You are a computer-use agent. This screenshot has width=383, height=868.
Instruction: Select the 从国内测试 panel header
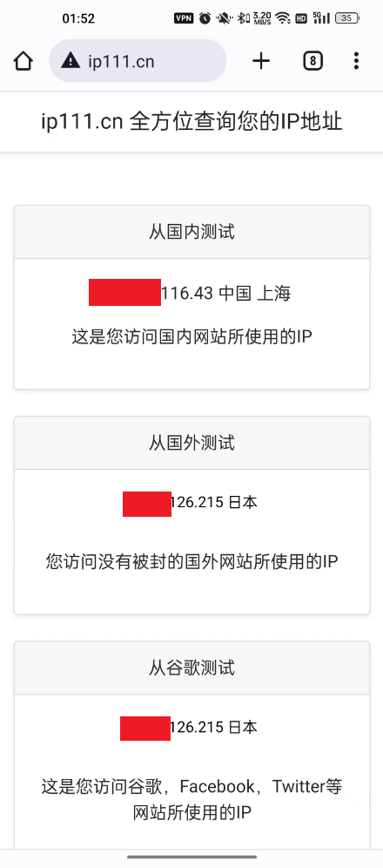click(191, 232)
